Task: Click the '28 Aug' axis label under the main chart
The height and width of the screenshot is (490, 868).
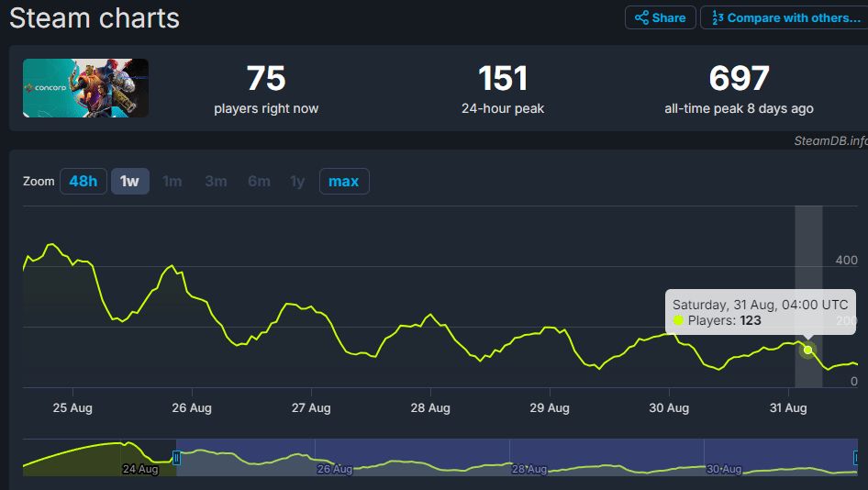Action: (430, 408)
